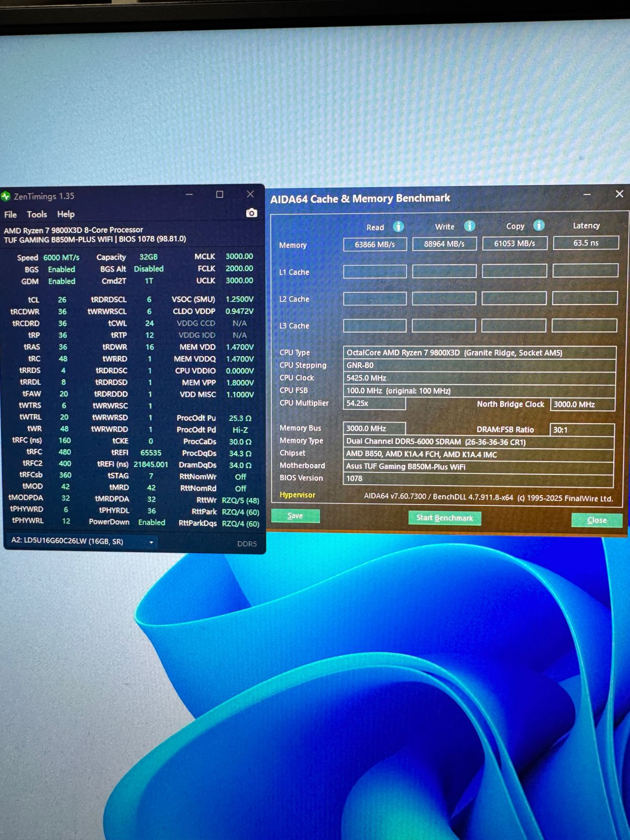
Task: Click the MEM VDD value 1.4700V
Action: tap(240, 347)
